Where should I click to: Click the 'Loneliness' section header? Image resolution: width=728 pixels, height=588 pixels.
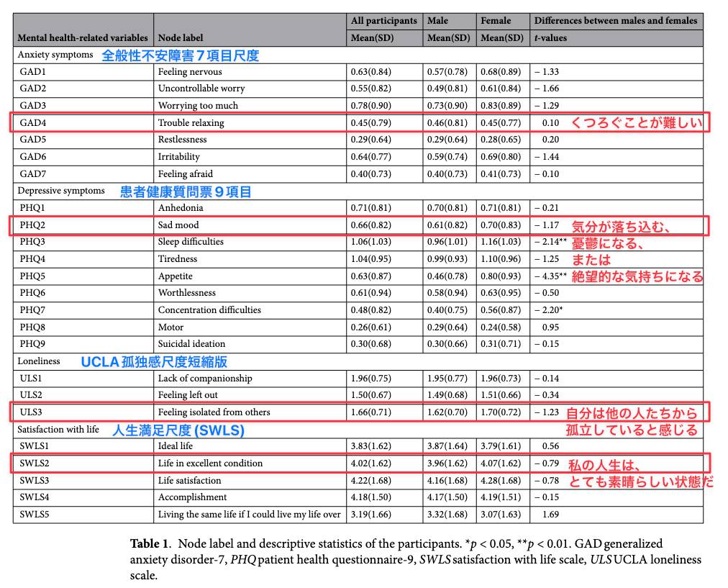pyautogui.click(x=39, y=361)
